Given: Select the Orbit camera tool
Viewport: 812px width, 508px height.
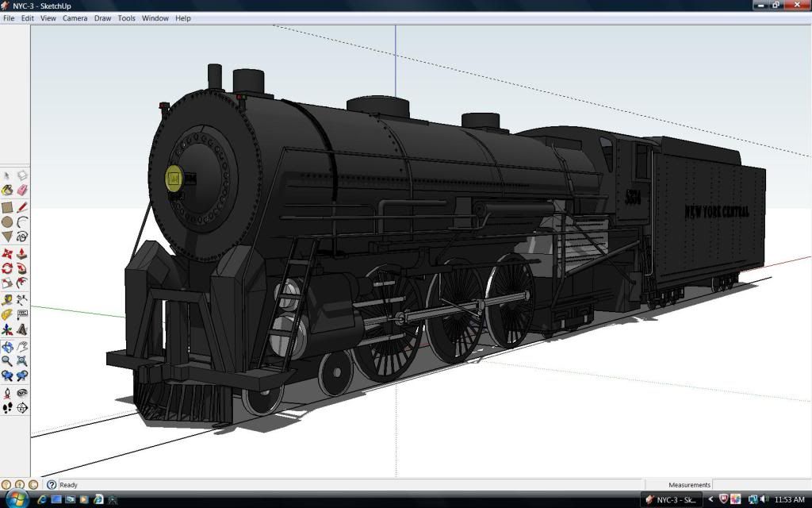Looking at the screenshot, I should 6,347.
